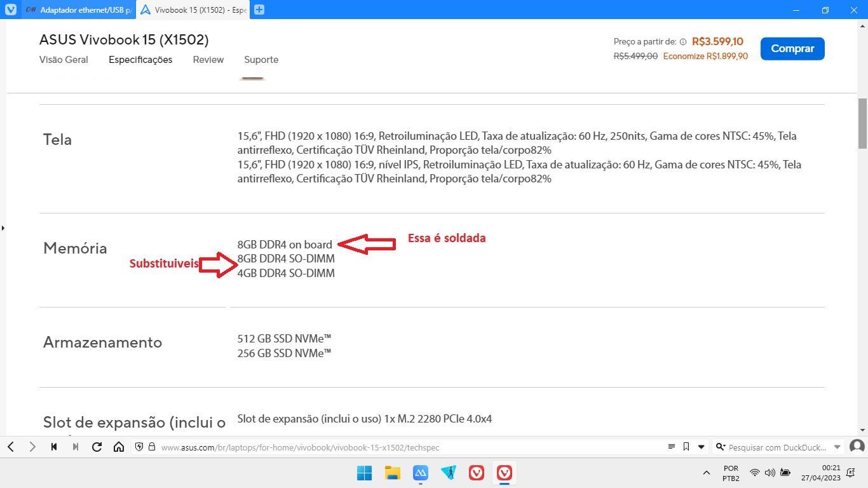Go forward in browser history

point(32,447)
